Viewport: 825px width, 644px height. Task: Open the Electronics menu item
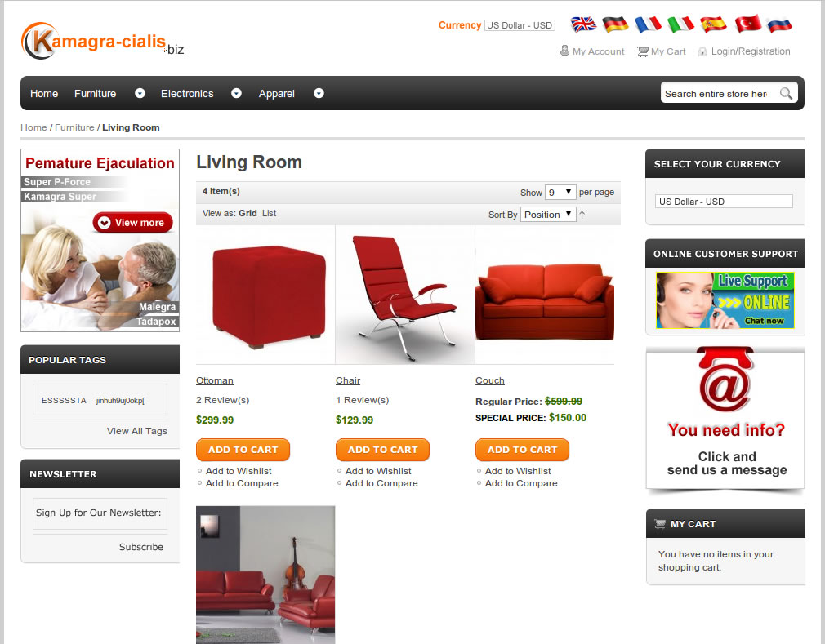pos(187,94)
